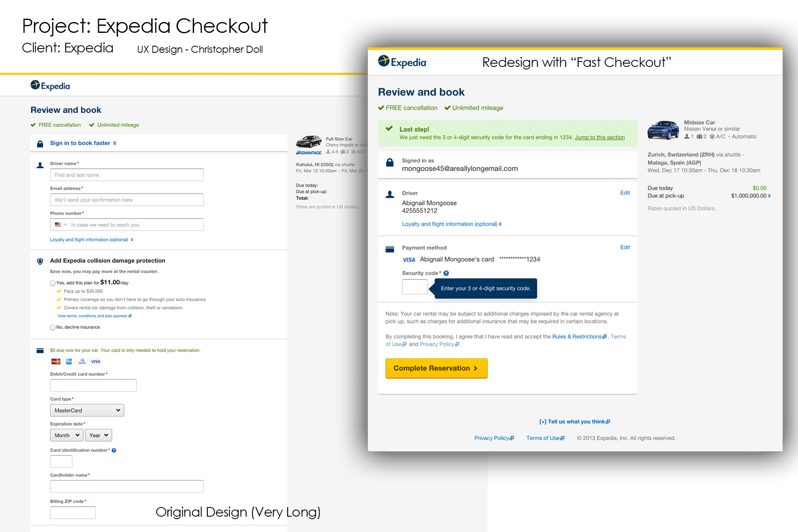Click the Advantage rental company logo
798x532 pixels.
[x=309, y=153]
